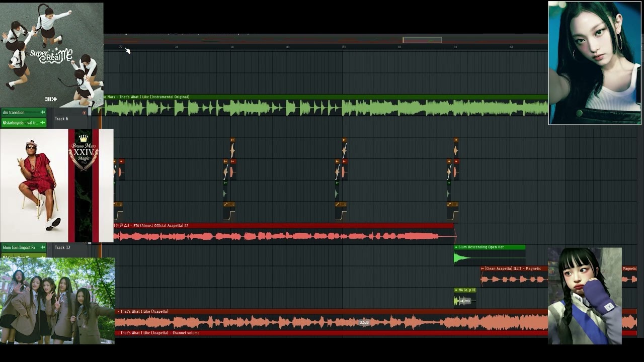Click the 3D character with braids image
This screenshot has height=362, width=644.
(585, 296)
